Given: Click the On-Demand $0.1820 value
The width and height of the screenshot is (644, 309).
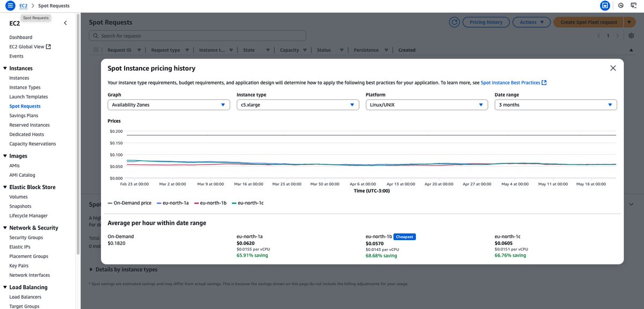Looking at the screenshot, I should coord(117,243).
